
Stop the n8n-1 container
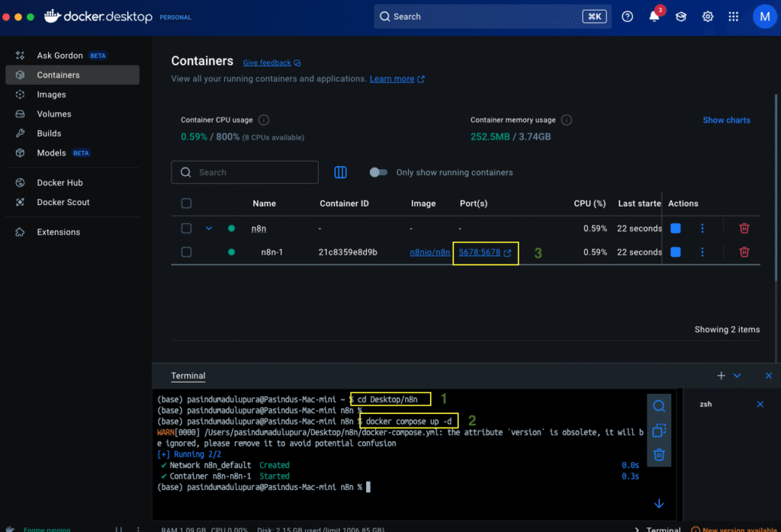(676, 252)
